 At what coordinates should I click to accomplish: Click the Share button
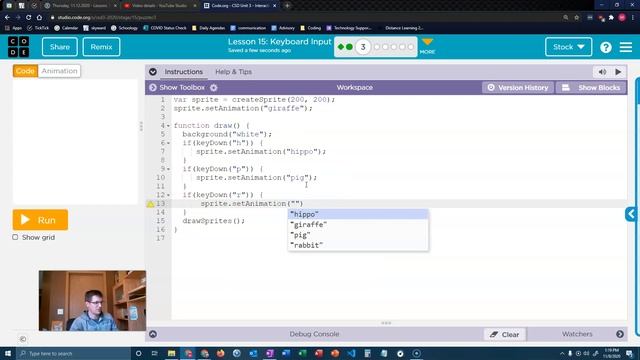(x=60, y=47)
